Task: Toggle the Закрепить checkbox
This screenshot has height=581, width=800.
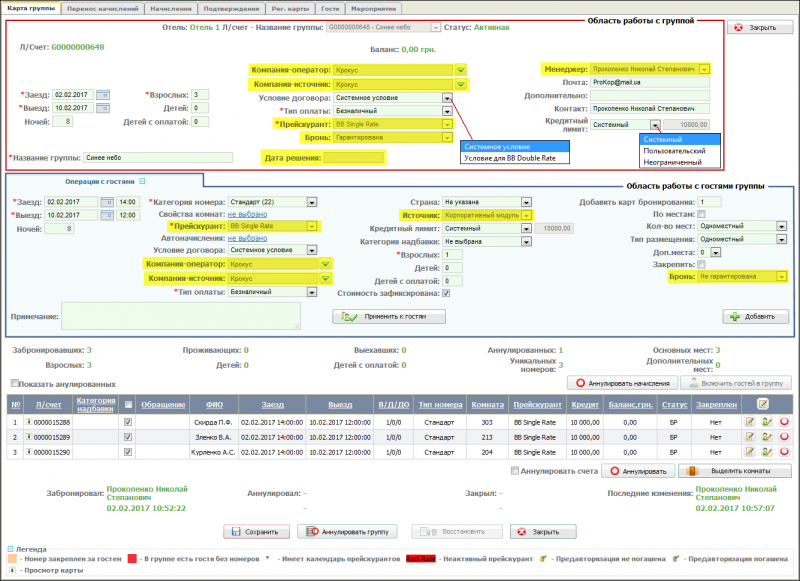Action: coord(702,264)
